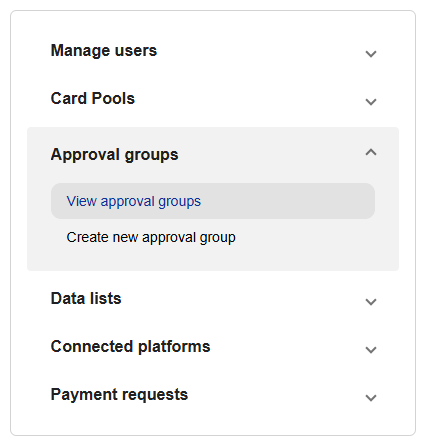Click the Payment requests heading
Image resolution: width=426 pixels, height=444 pixels.
pos(119,395)
